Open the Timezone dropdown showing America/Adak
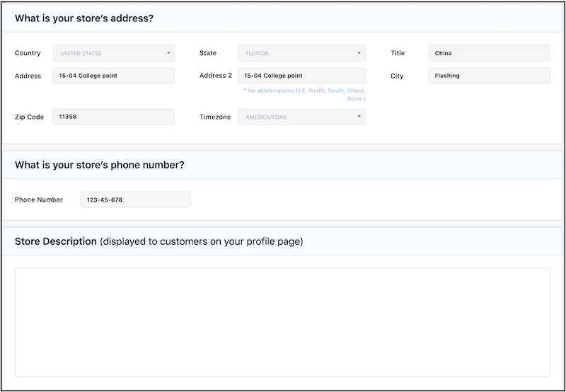566x392 pixels. (301, 117)
